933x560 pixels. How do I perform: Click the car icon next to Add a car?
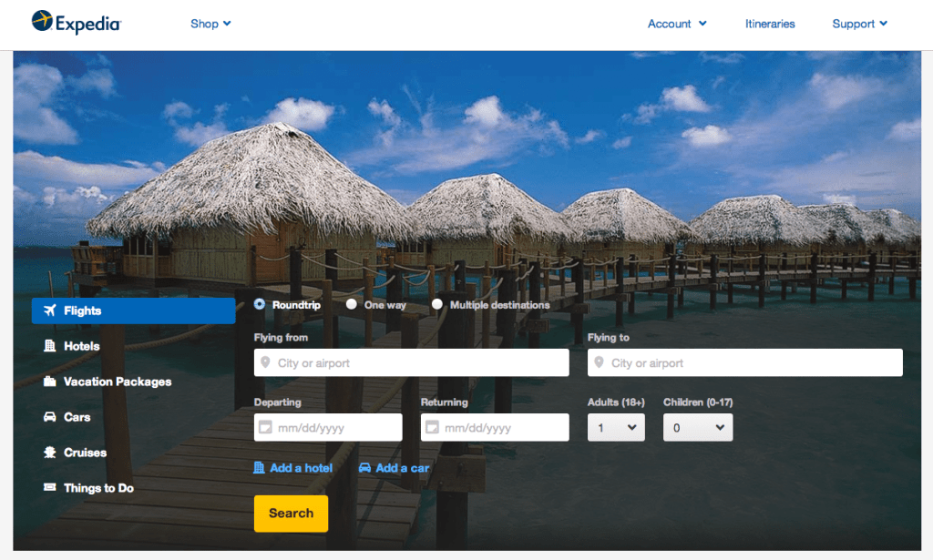(x=364, y=468)
